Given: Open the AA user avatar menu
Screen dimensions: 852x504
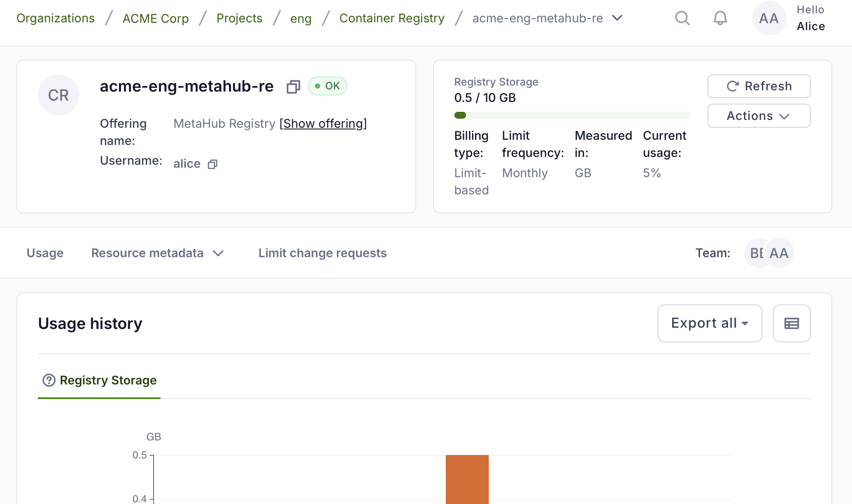Looking at the screenshot, I should tap(769, 18).
